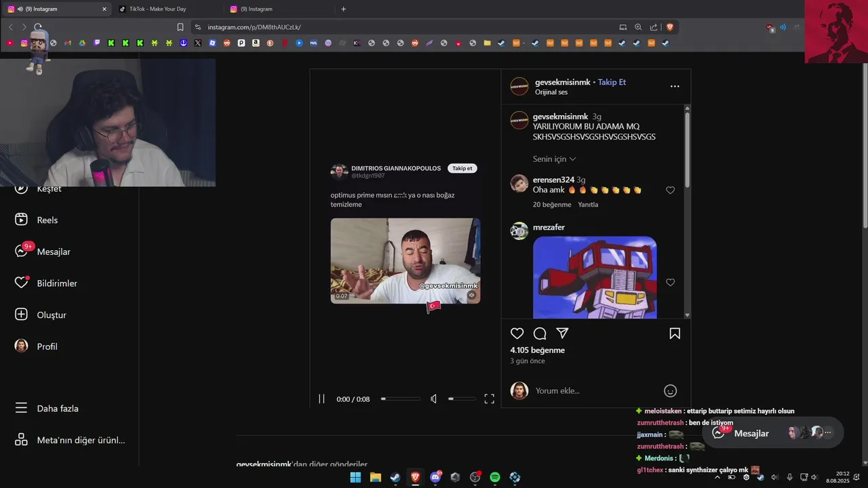Seek along the video progress bar
The height and width of the screenshot is (488, 868).
pos(401,399)
